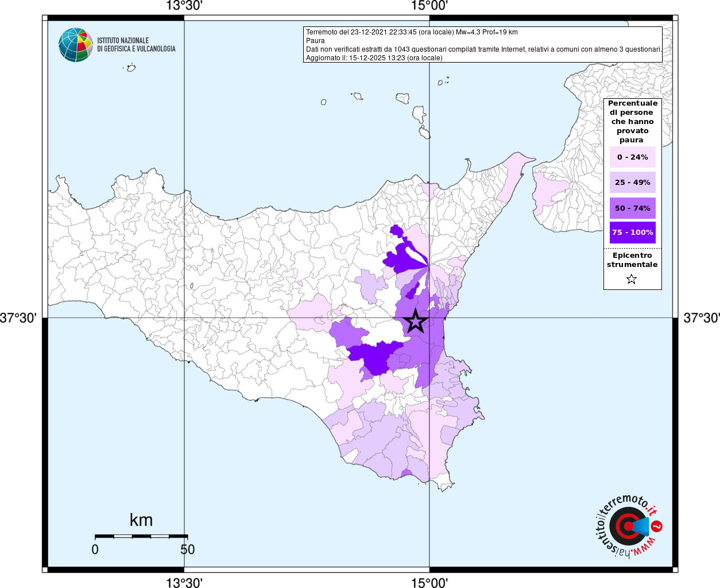Click the 'Paura' label in info box
The image size is (720, 588).
click(315, 41)
